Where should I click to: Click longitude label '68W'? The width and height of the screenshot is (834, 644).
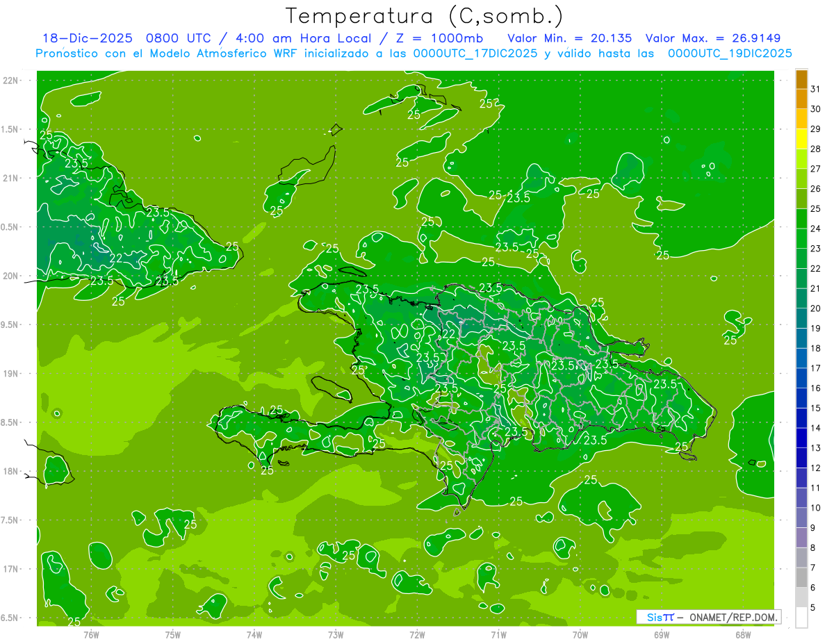click(x=743, y=635)
